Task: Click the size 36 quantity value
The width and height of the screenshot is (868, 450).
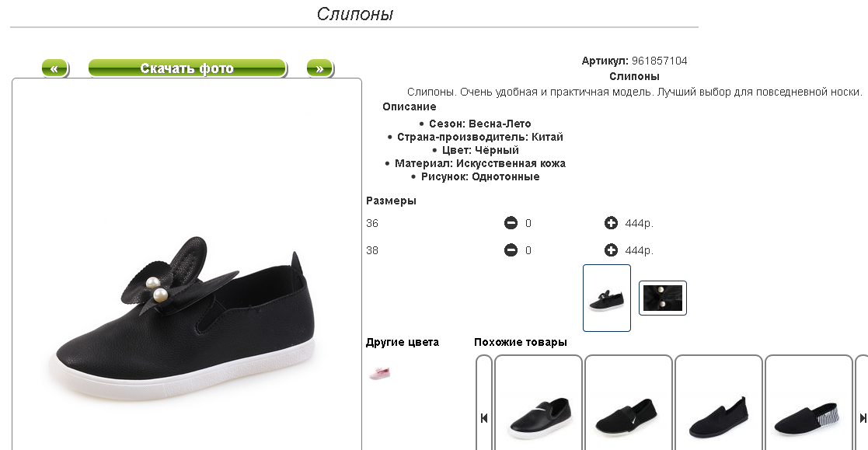Action: point(528,223)
